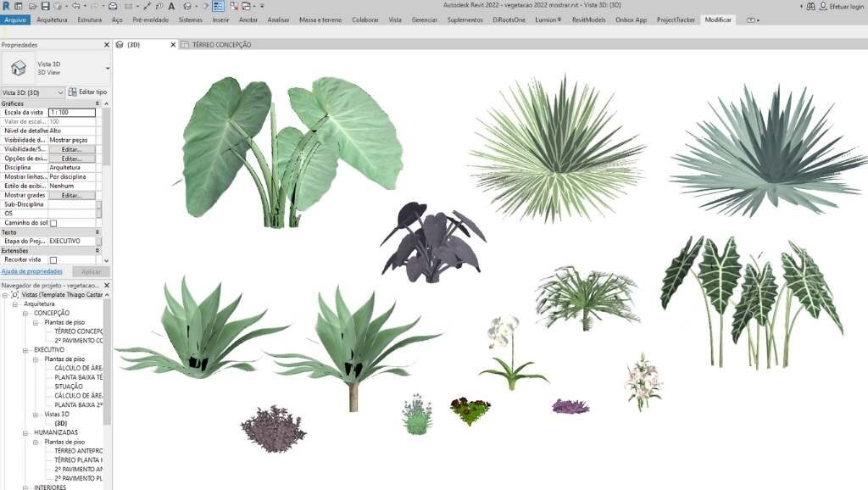Click the Undo arrow icon
The height and width of the screenshot is (490, 868).
[x=77, y=6]
